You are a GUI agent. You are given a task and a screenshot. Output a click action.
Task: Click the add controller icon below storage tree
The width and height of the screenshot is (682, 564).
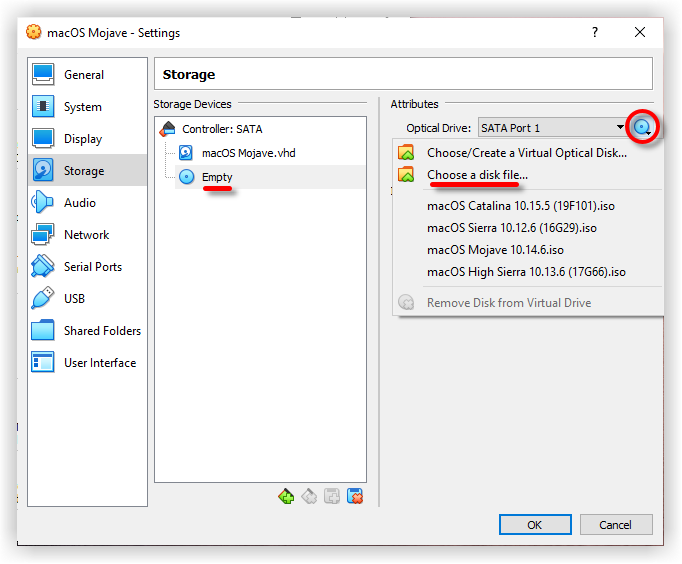click(x=287, y=496)
